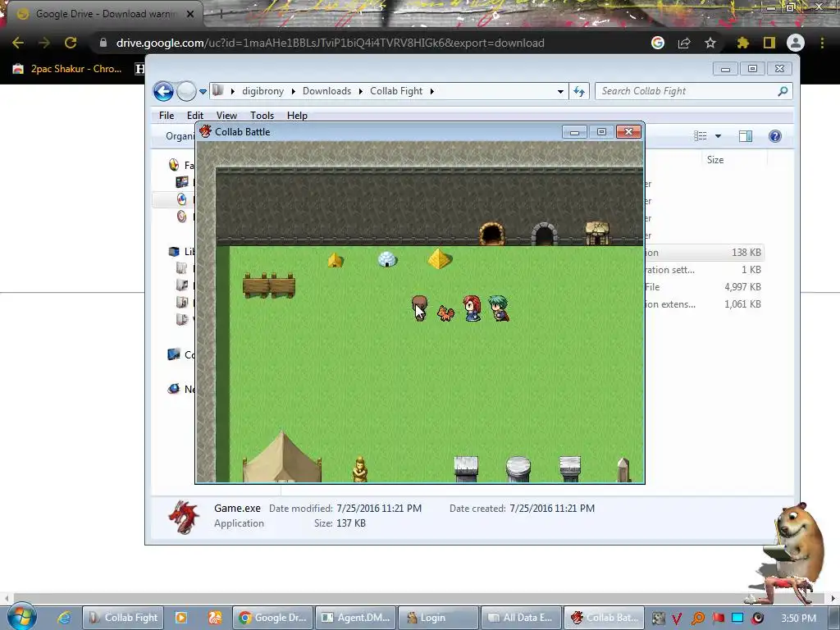Open Chrome three-dot menu

[822, 43]
